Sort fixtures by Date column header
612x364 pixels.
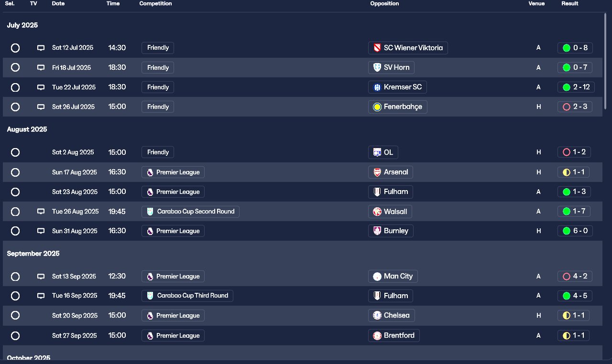point(58,3)
